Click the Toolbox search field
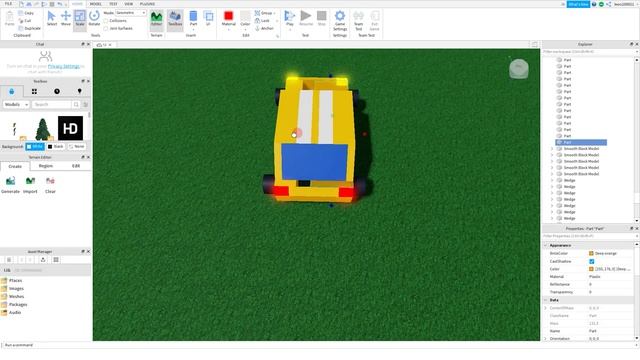640x360 pixels. click(52, 104)
